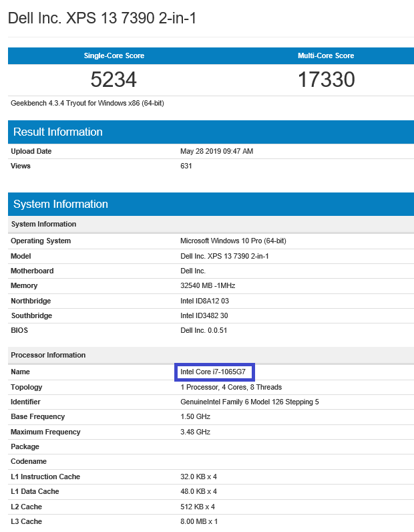Select L1 instruction cache value 32.0 KB x 4
This screenshot has width=414, height=532.
coord(199,477)
